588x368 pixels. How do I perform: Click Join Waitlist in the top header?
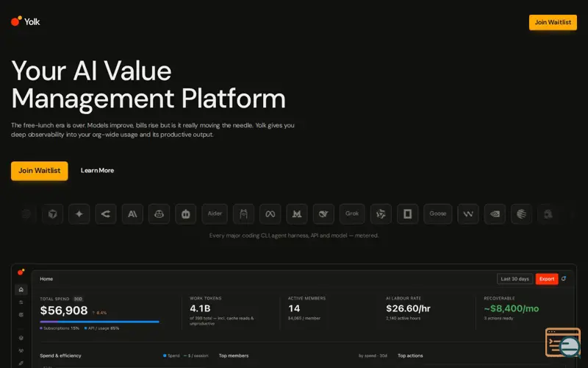tap(553, 23)
